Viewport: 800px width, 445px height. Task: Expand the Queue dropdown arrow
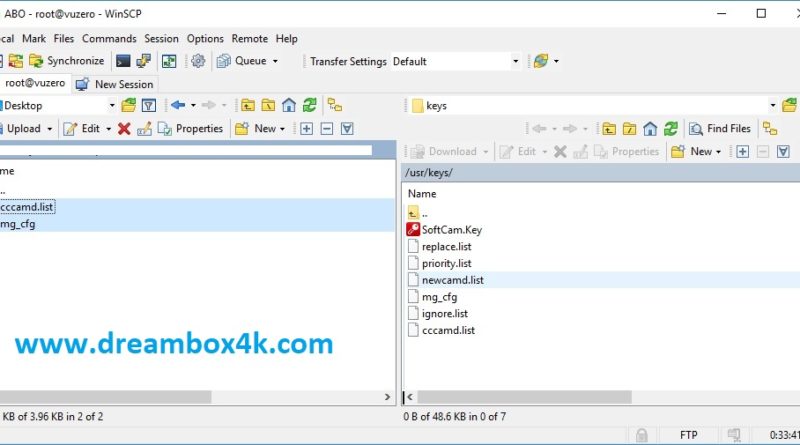[x=275, y=61]
